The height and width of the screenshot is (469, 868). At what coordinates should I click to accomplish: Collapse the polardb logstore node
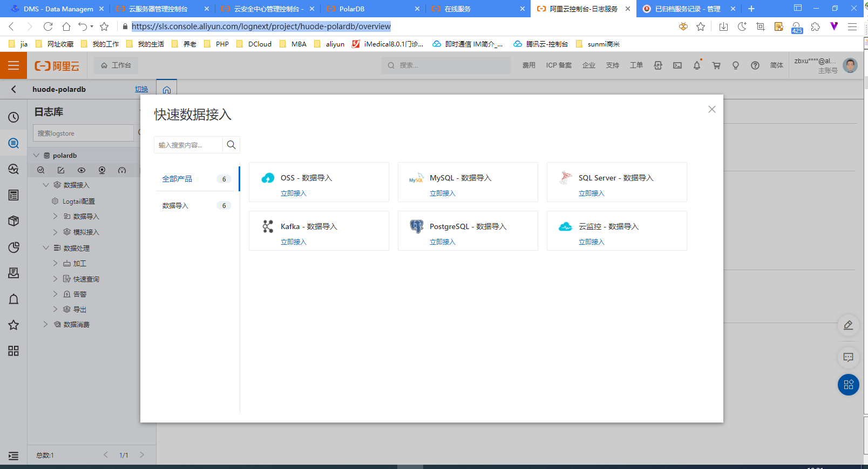tap(36, 155)
